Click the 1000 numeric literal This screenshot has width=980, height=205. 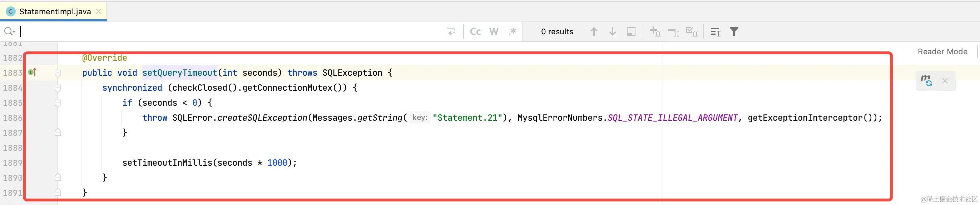[x=277, y=163]
